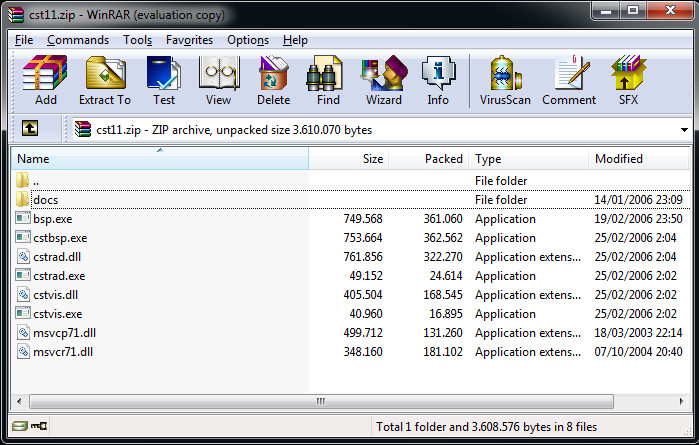Select the docs folder icon
Image resolution: width=699 pixels, height=445 pixels.
(22, 199)
